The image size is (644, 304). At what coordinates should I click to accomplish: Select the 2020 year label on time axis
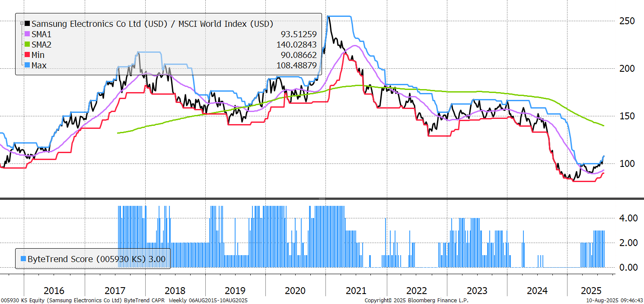click(296, 291)
